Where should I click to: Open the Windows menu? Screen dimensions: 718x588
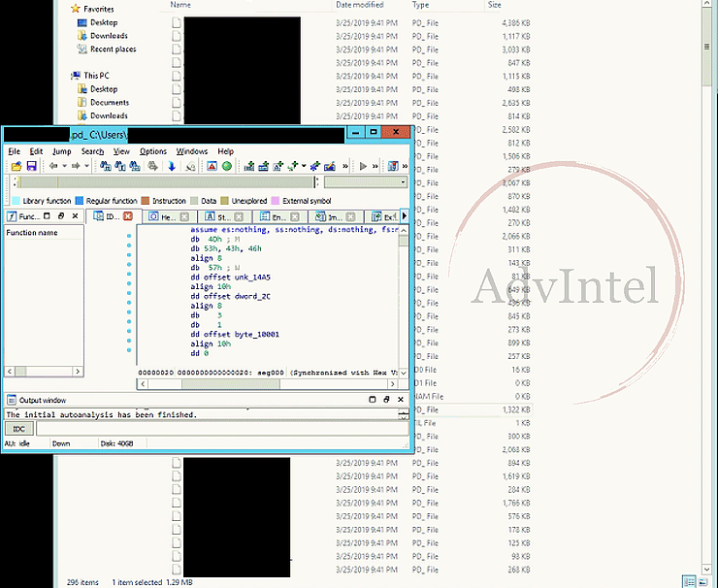[x=192, y=151]
